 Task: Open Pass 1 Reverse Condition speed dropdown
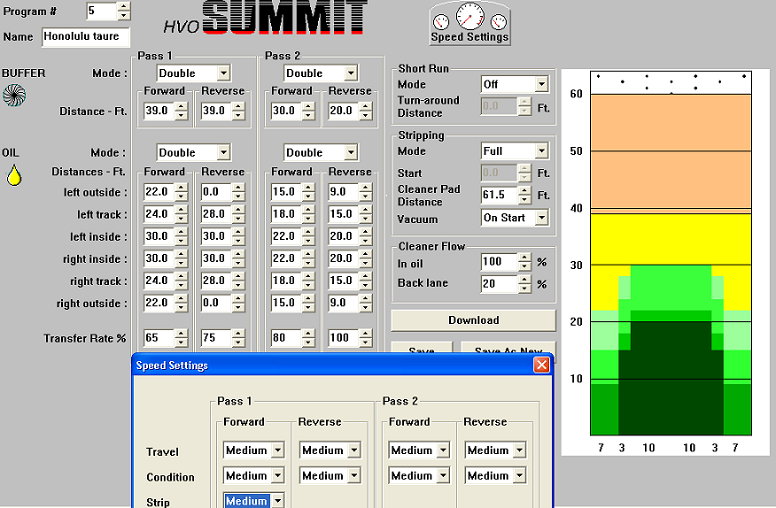pyautogui.click(x=354, y=475)
